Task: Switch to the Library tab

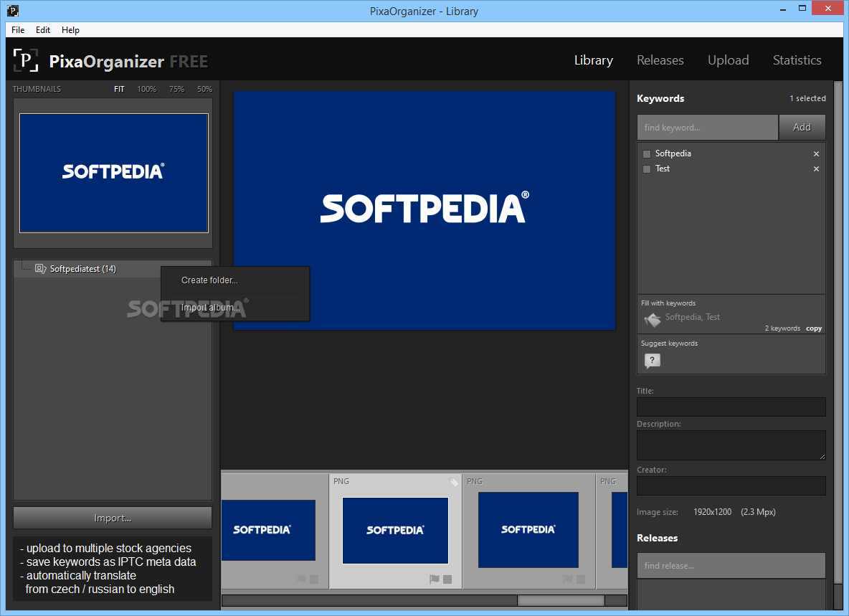Action: tap(594, 60)
